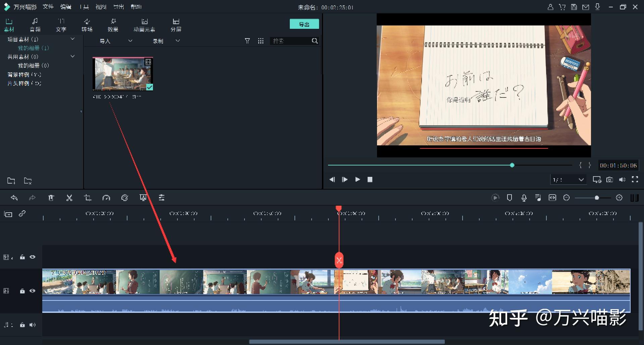Open the 分屏 split screen tab
This screenshot has height=345, width=644.
[x=176, y=25]
